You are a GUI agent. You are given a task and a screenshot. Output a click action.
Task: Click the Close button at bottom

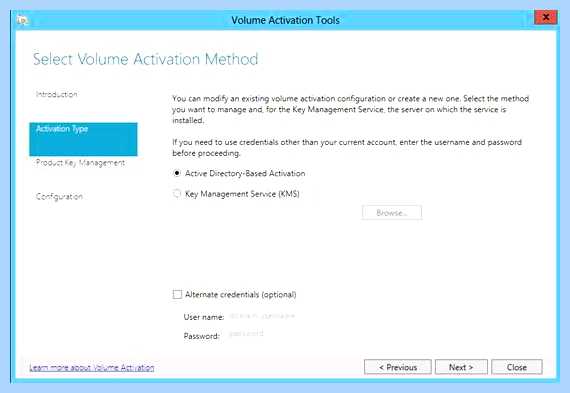coord(517,367)
